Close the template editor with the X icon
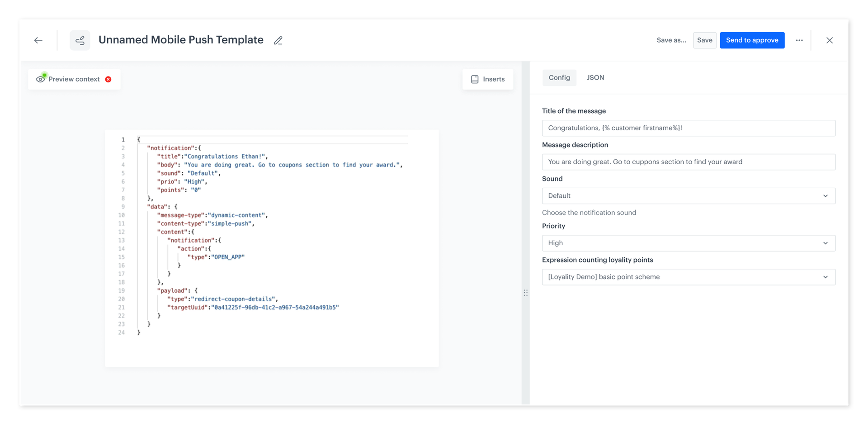 coord(830,40)
